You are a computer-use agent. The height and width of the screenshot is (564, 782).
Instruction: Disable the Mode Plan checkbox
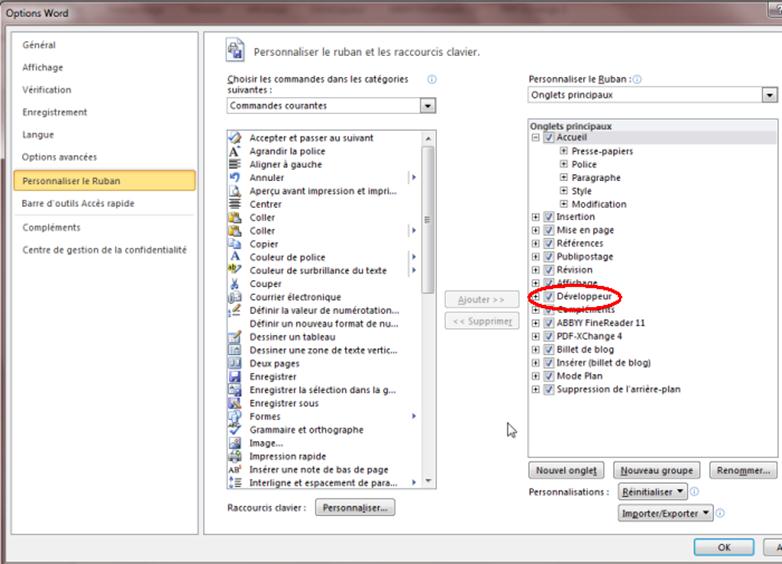click(x=548, y=376)
